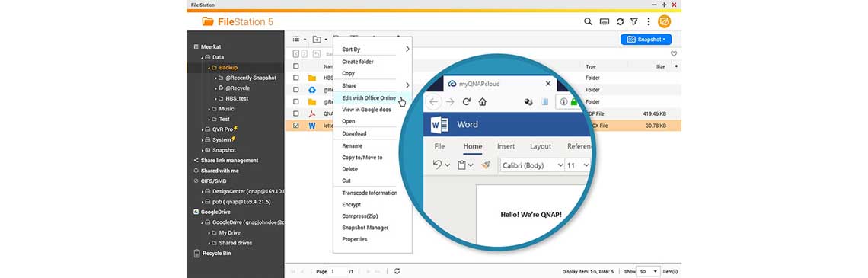The height and width of the screenshot is (278, 868).
Task: Check the third folder row checkbox
Action: pyautogui.click(x=296, y=102)
